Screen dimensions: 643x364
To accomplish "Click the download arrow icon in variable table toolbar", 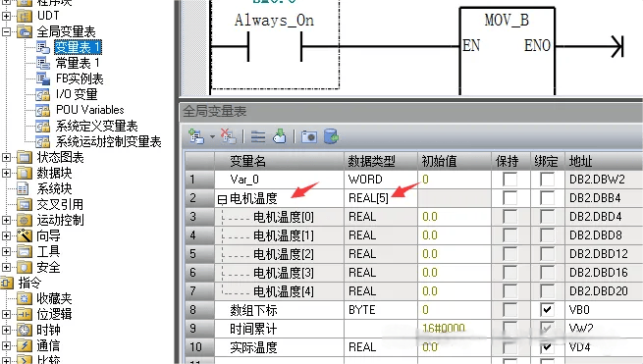I will tap(280, 136).
